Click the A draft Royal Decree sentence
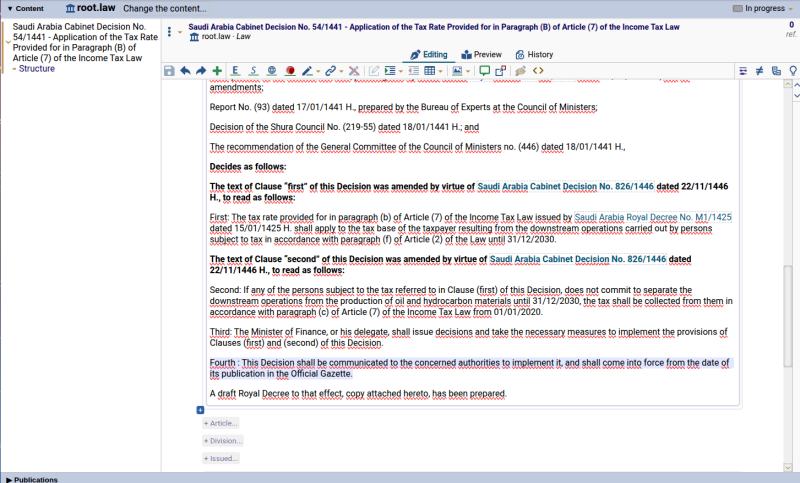This screenshot has height=483, width=800. point(358,394)
